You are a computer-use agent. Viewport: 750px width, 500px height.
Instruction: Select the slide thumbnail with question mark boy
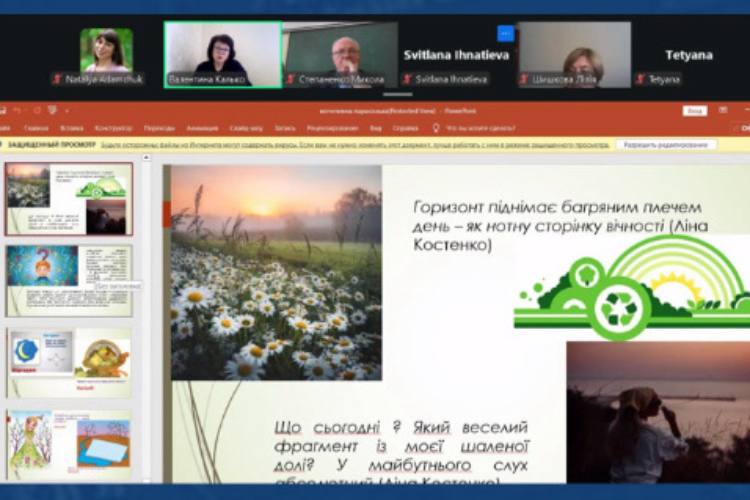(68, 281)
